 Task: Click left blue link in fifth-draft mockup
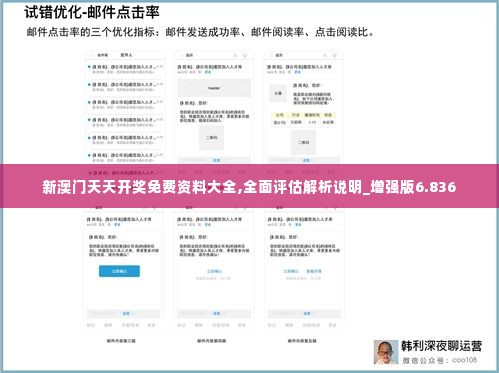coord(291,271)
